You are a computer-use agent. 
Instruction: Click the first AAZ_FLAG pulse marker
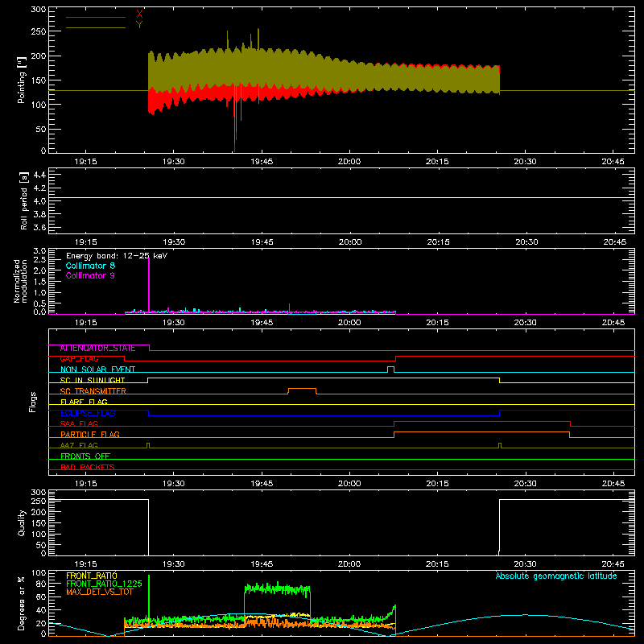pos(148,445)
